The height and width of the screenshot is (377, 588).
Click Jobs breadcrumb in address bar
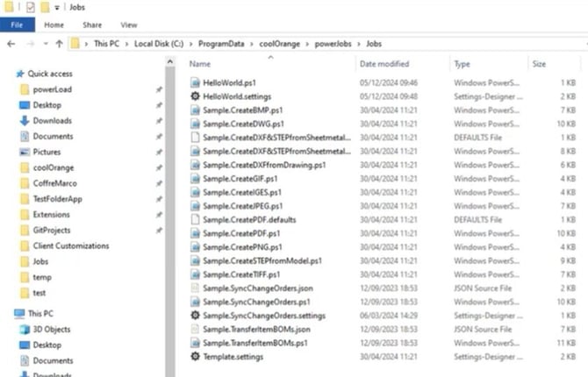374,44
